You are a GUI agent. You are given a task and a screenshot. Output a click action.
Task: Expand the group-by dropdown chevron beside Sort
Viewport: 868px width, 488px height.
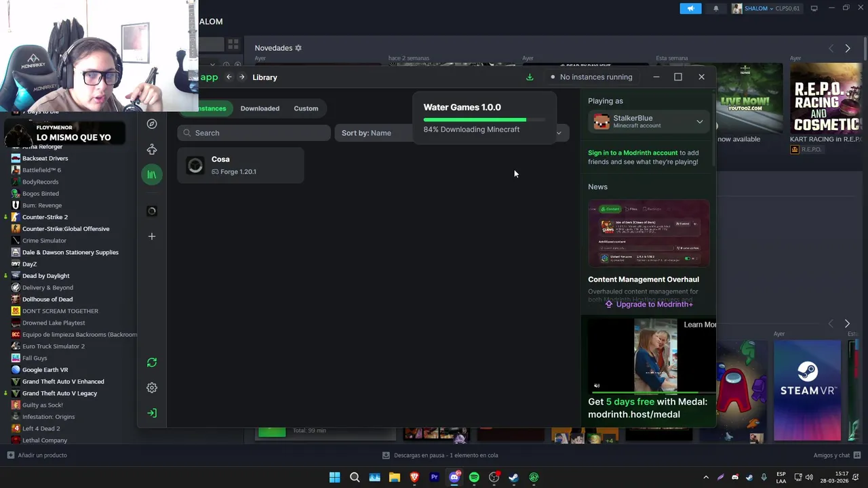(559, 133)
